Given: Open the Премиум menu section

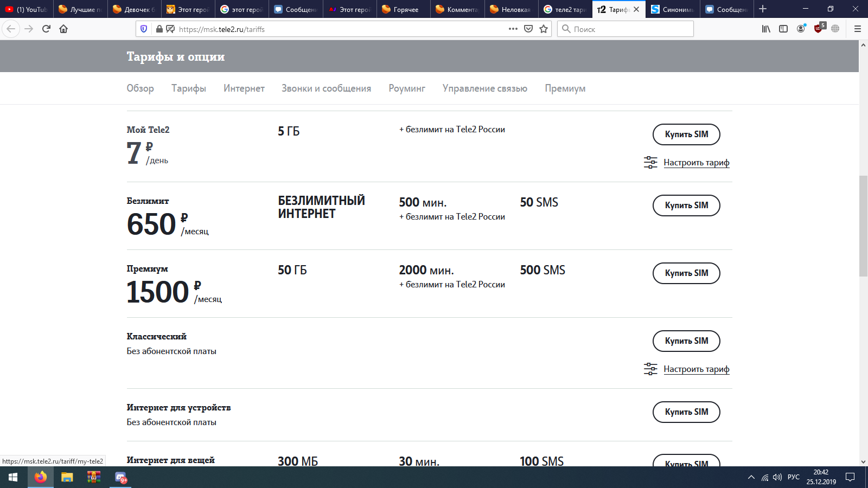Looking at the screenshot, I should pos(565,88).
